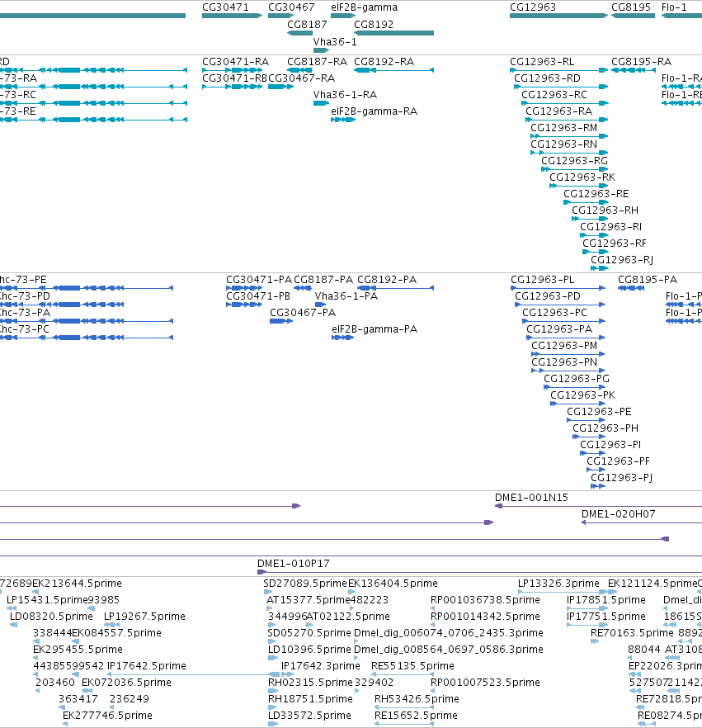Click EST IP17851.5prime label

[606, 600]
